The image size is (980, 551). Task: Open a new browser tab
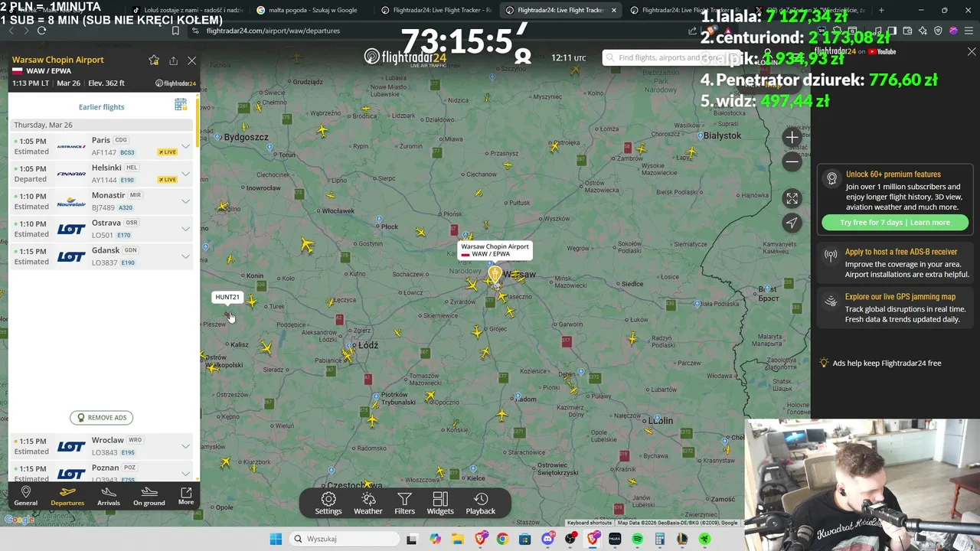click(881, 10)
